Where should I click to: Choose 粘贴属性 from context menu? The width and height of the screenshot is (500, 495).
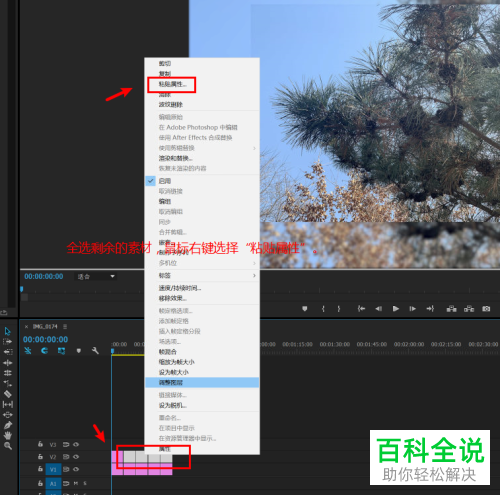(x=172, y=84)
